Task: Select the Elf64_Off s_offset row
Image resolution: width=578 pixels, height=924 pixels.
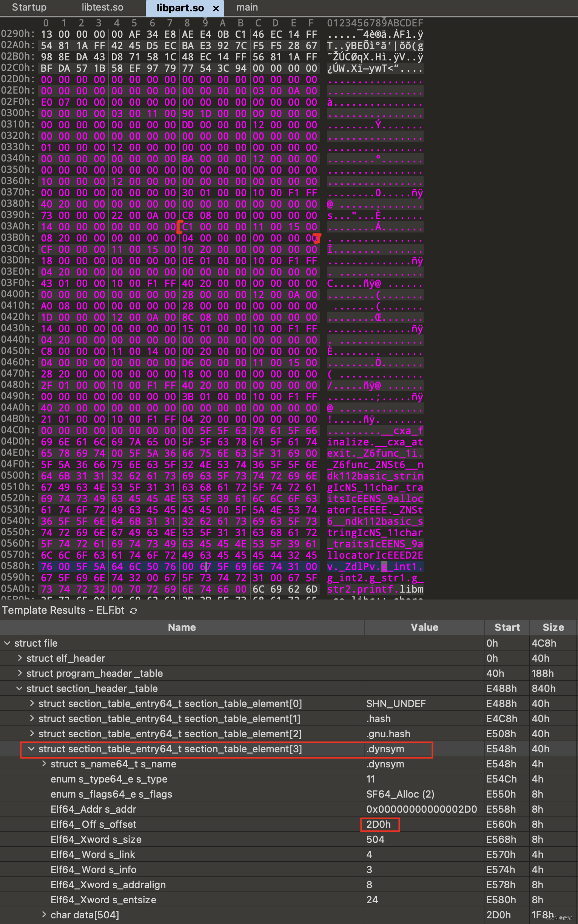Action: 288,824
